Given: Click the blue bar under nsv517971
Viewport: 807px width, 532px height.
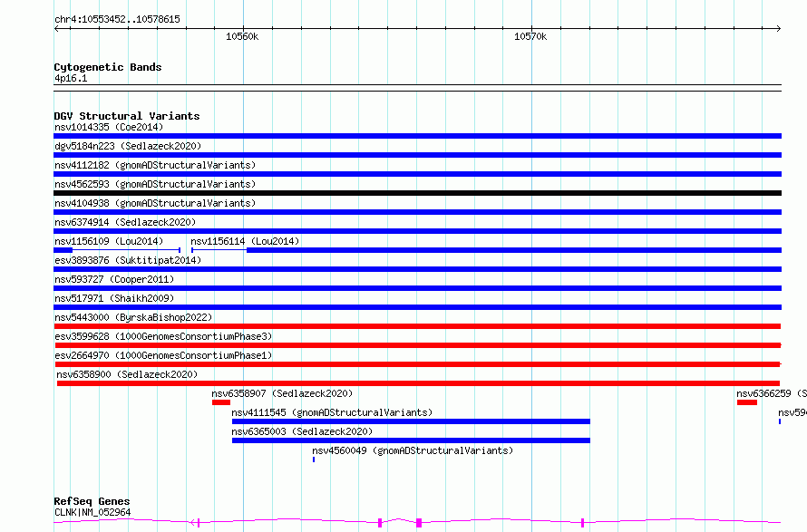Looking at the screenshot, I should click(x=417, y=307).
